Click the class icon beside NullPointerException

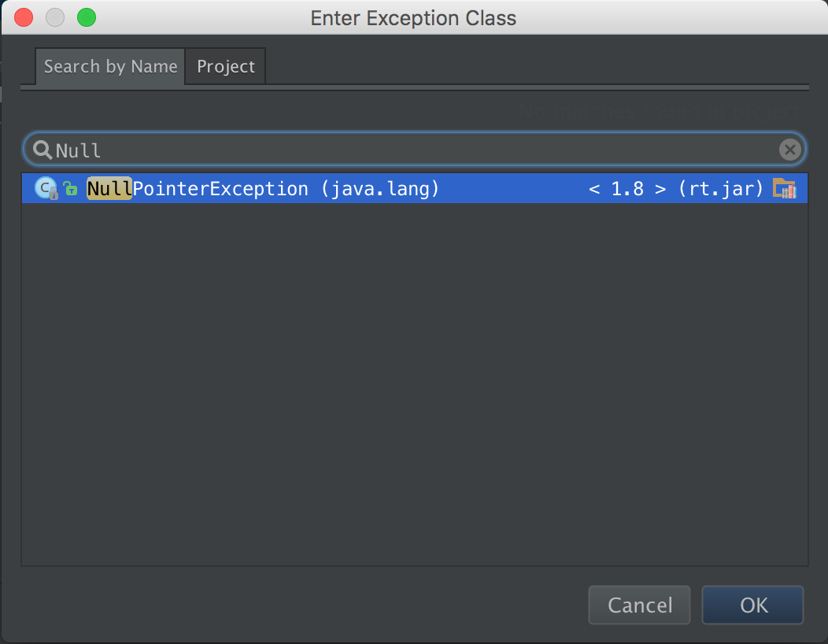tap(45, 188)
